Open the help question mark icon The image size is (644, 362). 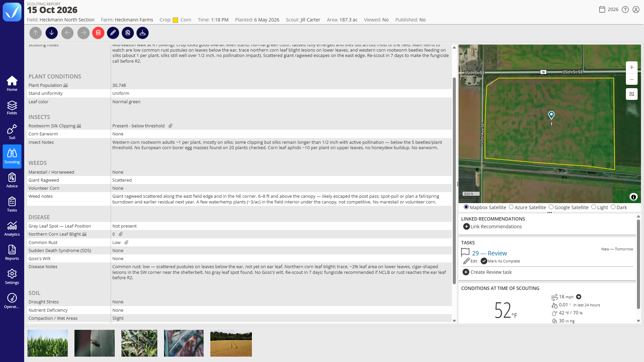click(625, 9)
